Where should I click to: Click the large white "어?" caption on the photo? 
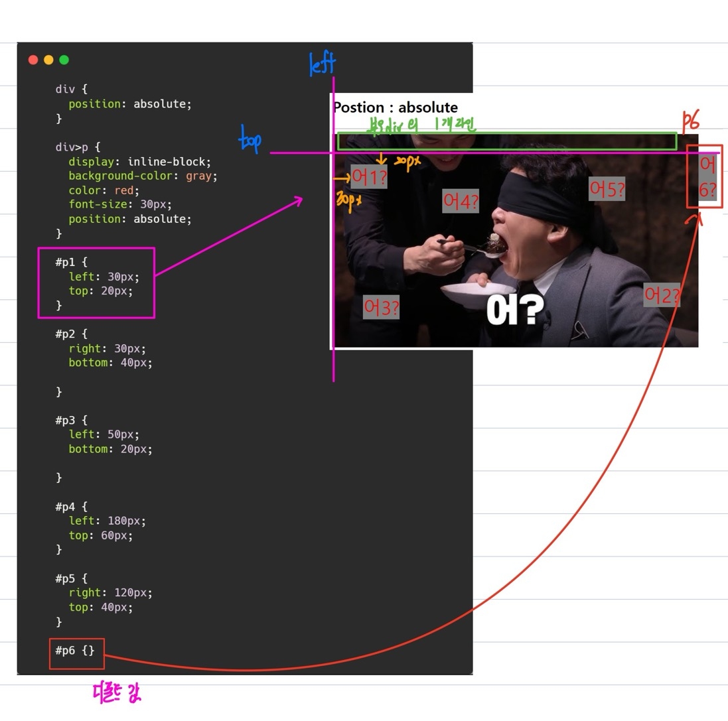point(515,310)
